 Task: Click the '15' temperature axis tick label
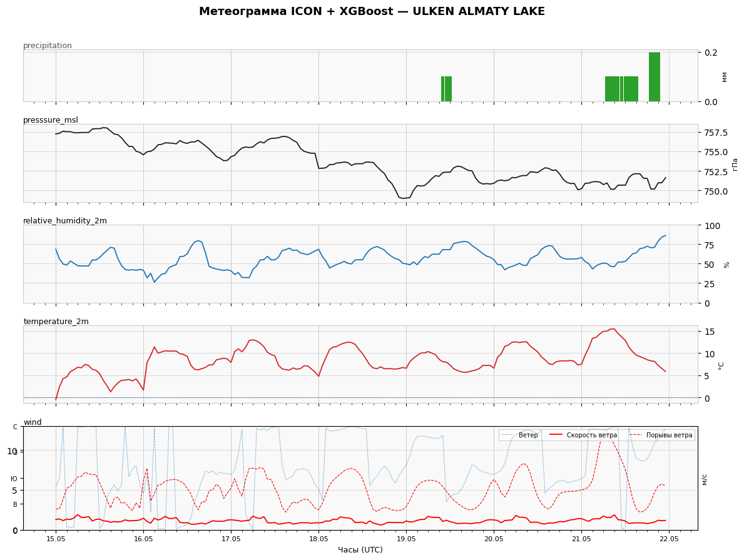point(710,332)
